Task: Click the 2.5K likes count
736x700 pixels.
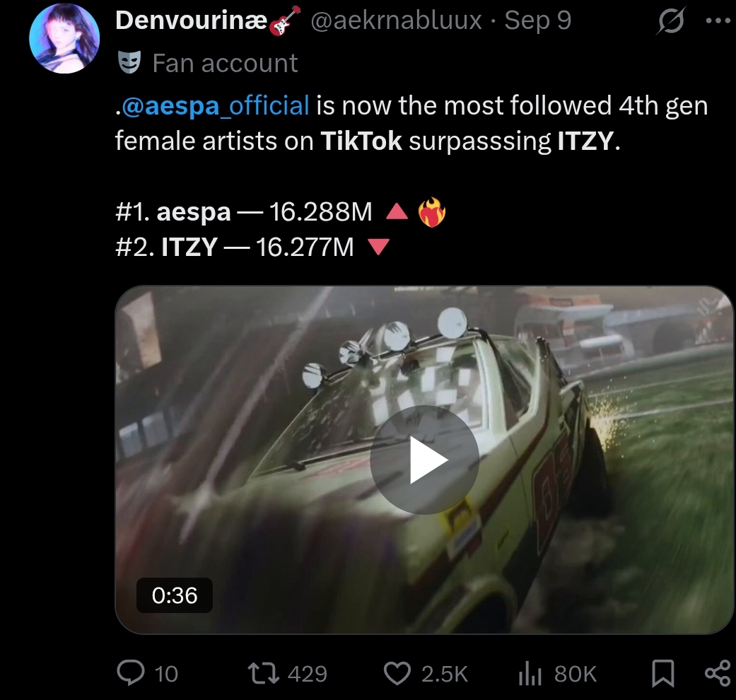Action: click(445, 674)
